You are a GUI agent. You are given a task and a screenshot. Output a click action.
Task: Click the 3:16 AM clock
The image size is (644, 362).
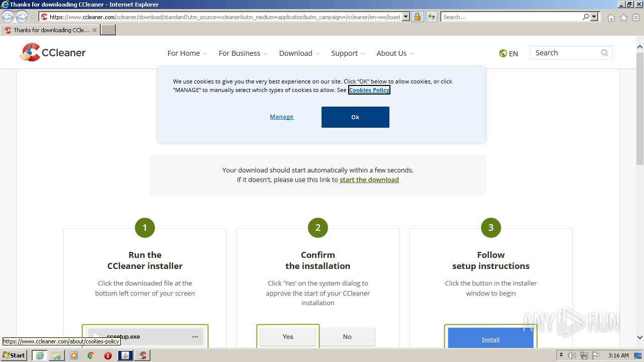pos(618,355)
